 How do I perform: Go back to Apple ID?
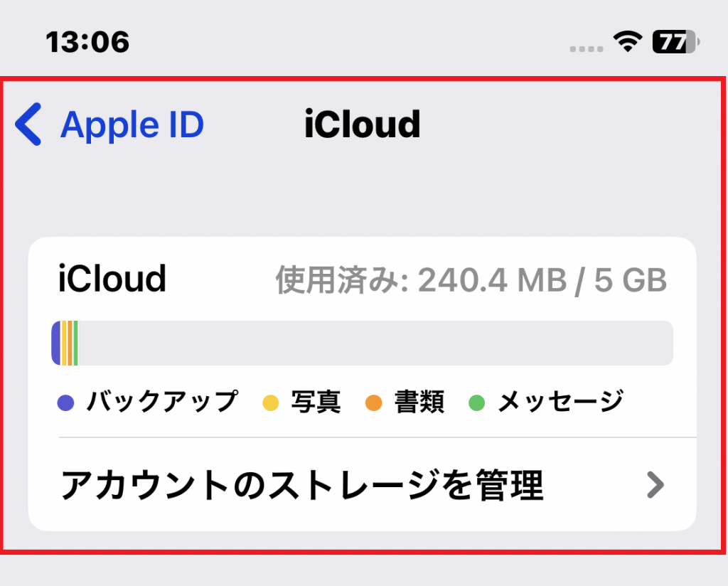pyautogui.click(x=109, y=124)
